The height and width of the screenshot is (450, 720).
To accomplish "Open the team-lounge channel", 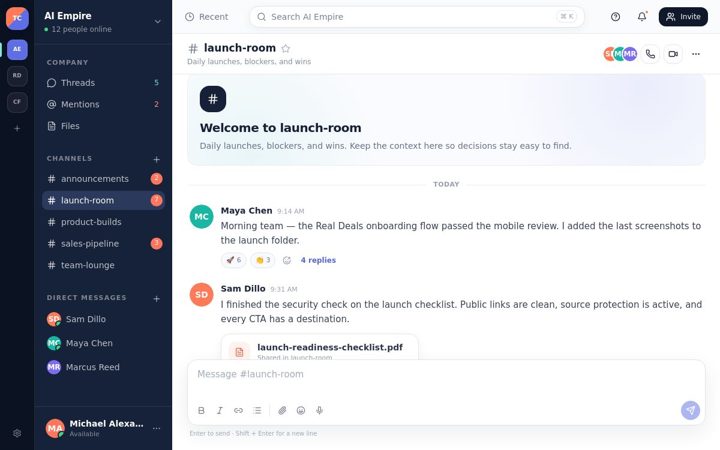I will (103, 265).
